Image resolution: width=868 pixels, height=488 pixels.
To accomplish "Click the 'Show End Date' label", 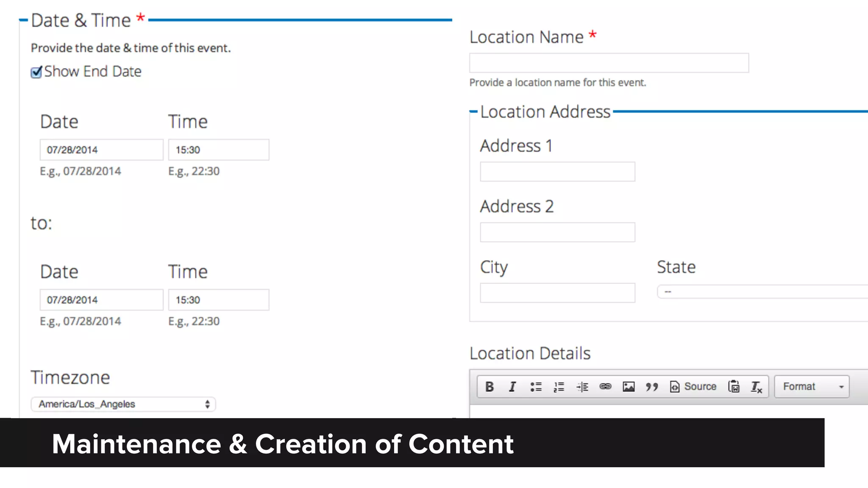I will coord(93,72).
